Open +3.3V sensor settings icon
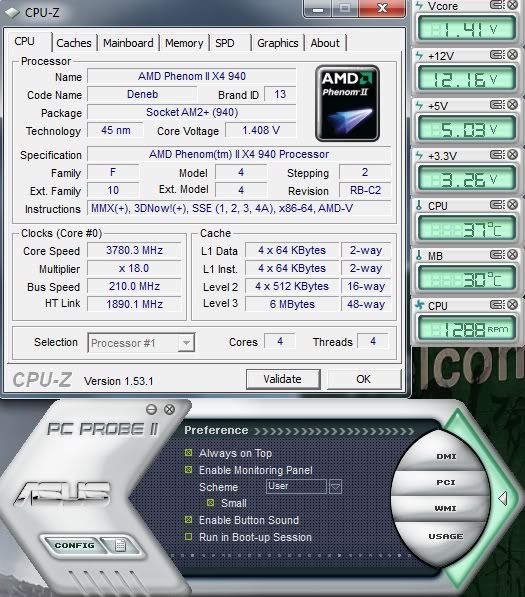 click(x=497, y=155)
